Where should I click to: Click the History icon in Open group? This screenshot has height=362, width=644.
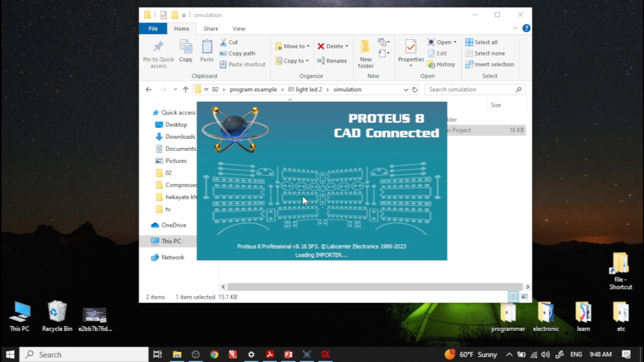tap(431, 64)
